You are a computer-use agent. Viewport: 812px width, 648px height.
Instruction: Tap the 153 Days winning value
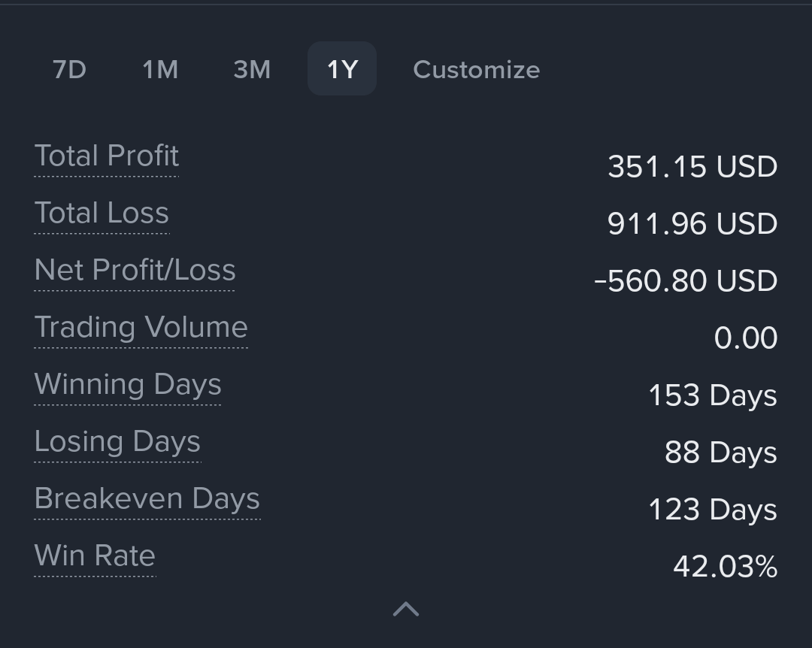(712, 395)
